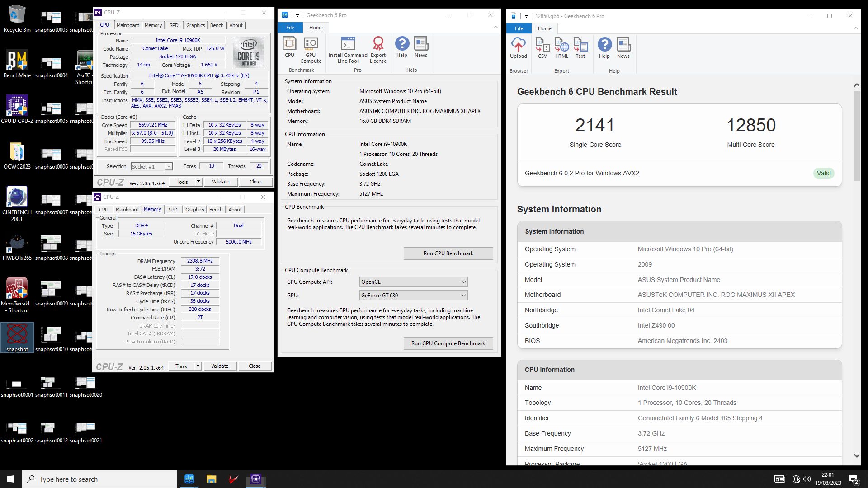Open quick access dropdown in Geekbench title bar

(x=297, y=15)
